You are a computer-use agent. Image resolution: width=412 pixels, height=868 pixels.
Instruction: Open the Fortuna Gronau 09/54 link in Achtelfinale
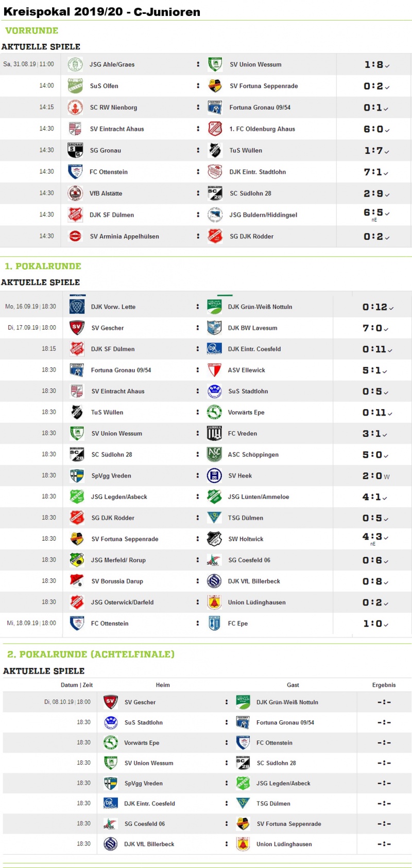[x=285, y=722]
